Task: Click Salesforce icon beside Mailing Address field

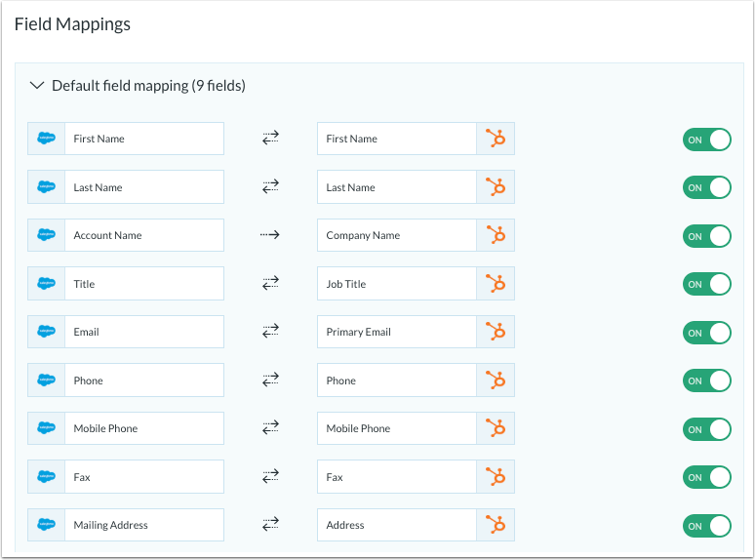Action: 46,525
